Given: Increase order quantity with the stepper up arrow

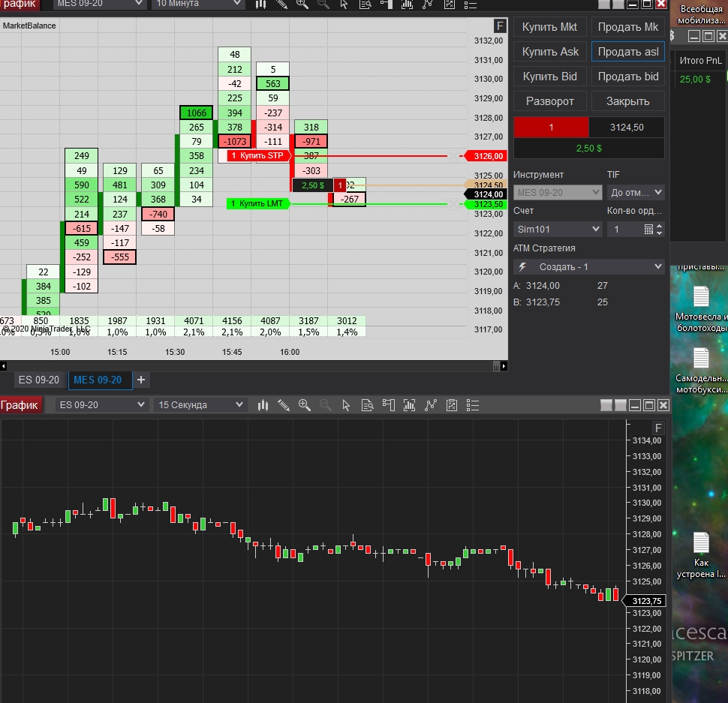Looking at the screenshot, I should (x=659, y=226).
